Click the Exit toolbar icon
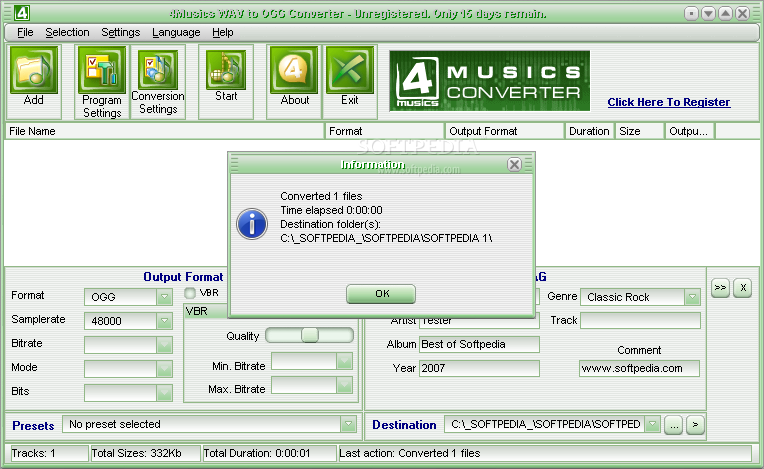 click(350, 70)
